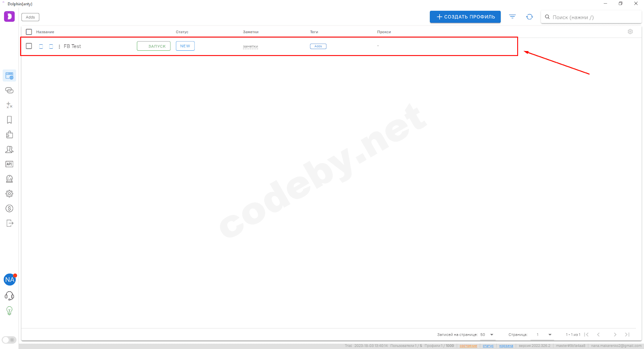Sort by the Прокси column header
Screen dimensions: 644x349
coord(384,32)
